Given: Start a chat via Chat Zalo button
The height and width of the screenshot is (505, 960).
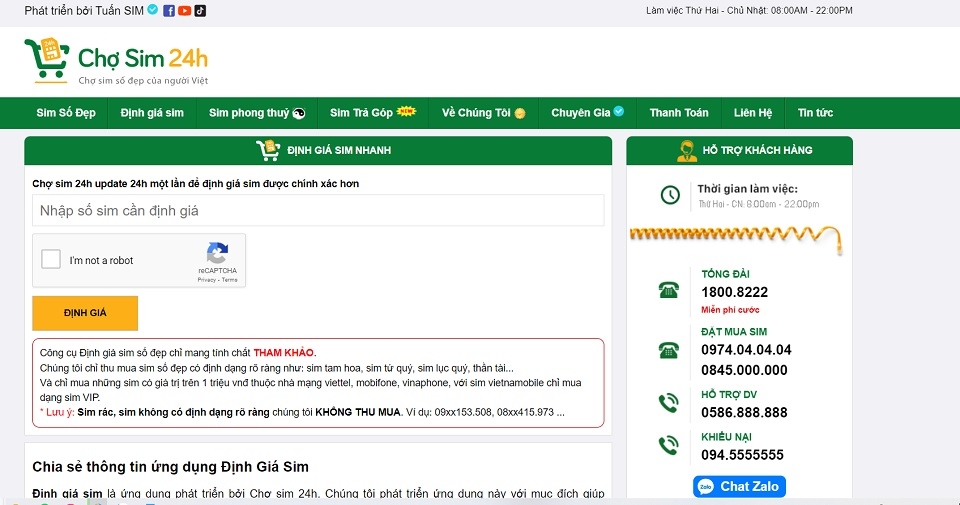Looking at the screenshot, I should click(739, 487).
